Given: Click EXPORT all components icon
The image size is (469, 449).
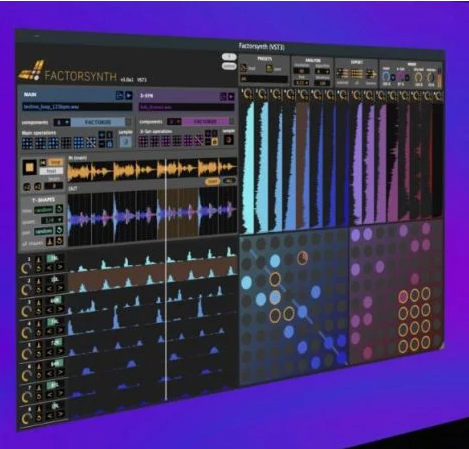Looking at the screenshot, I should [x=356, y=73].
